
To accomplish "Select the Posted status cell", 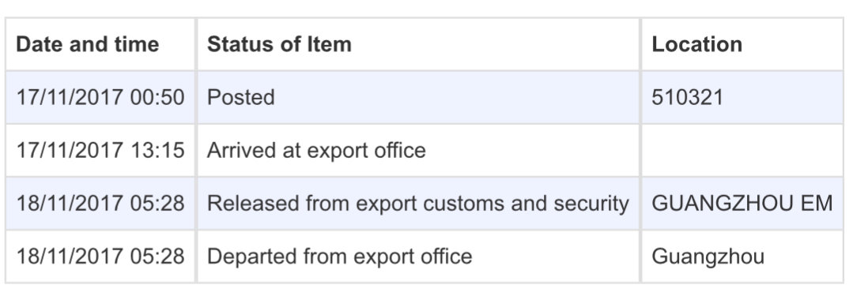I will [418, 97].
